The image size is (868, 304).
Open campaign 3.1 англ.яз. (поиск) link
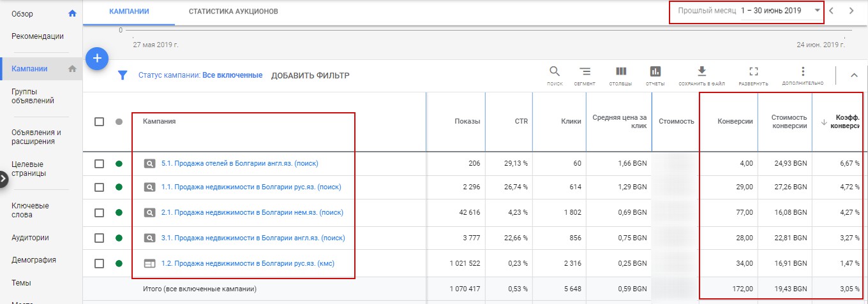tap(253, 238)
